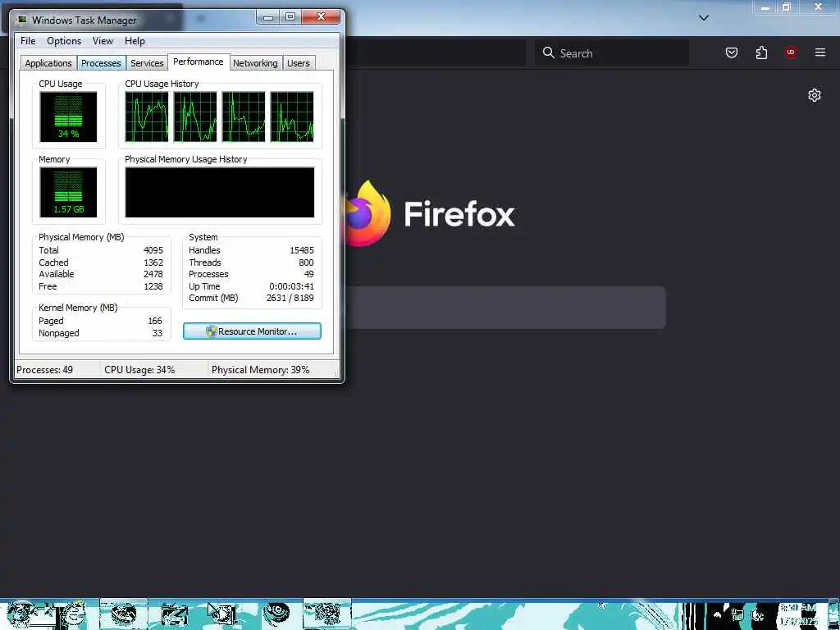Open Internet Explorer from the taskbar
The width and height of the screenshot is (840, 630).
coord(74,614)
